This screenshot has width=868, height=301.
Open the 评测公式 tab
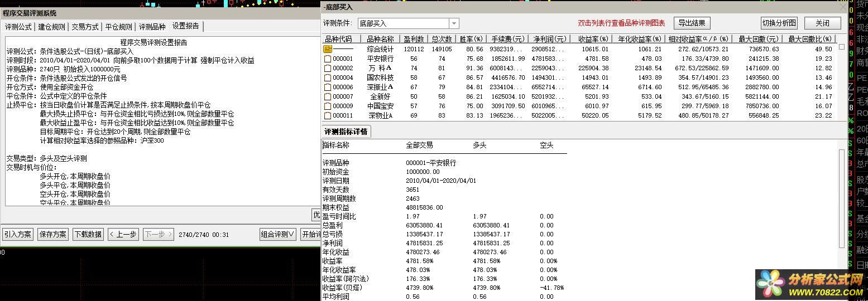click(x=18, y=27)
